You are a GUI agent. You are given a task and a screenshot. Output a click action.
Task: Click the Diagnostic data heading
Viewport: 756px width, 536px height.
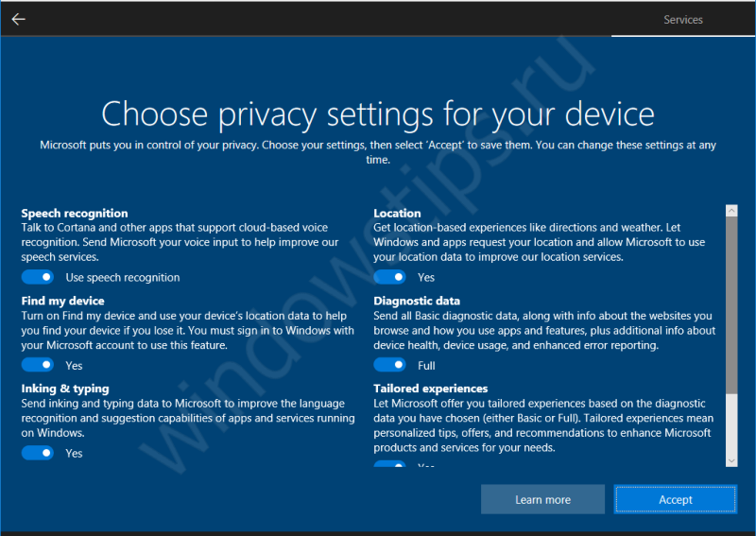coord(417,301)
